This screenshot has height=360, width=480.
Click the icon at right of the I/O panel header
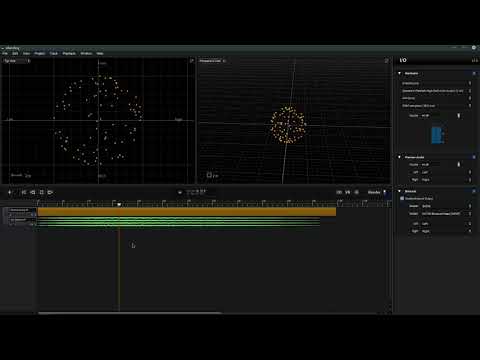click(474, 60)
